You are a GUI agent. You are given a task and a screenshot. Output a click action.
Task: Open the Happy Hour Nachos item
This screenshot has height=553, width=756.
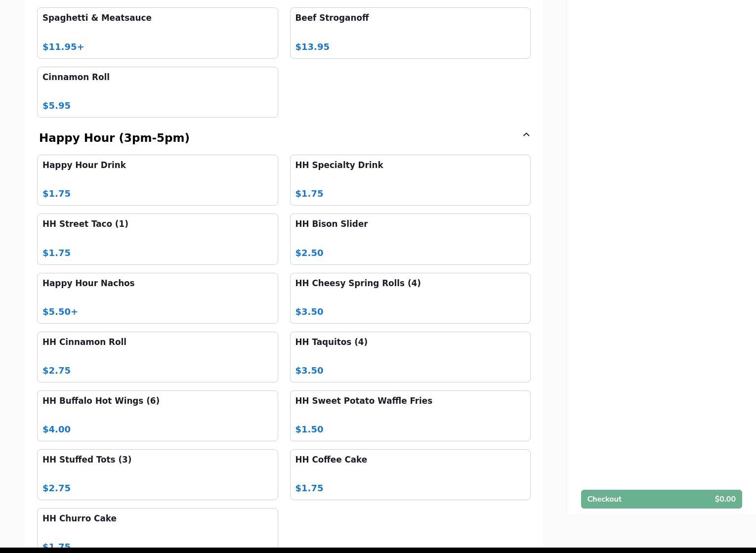click(x=157, y=298)
